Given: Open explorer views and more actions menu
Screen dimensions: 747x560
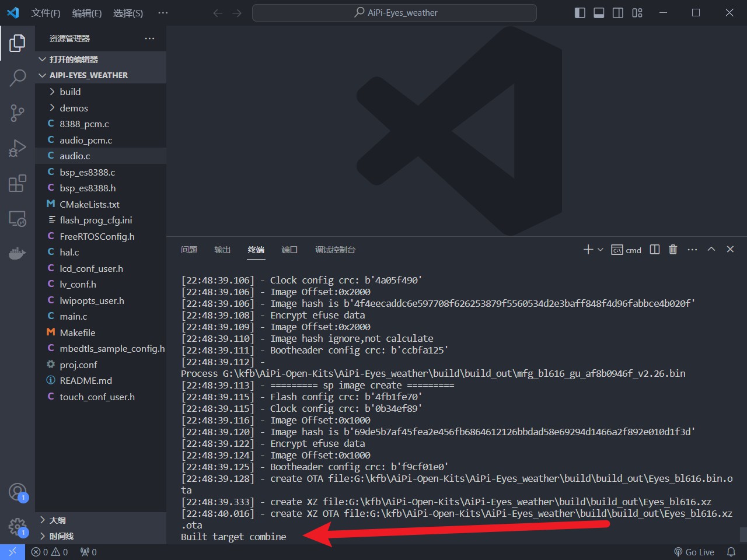Looking at the screenshot, I should [150, 38].
